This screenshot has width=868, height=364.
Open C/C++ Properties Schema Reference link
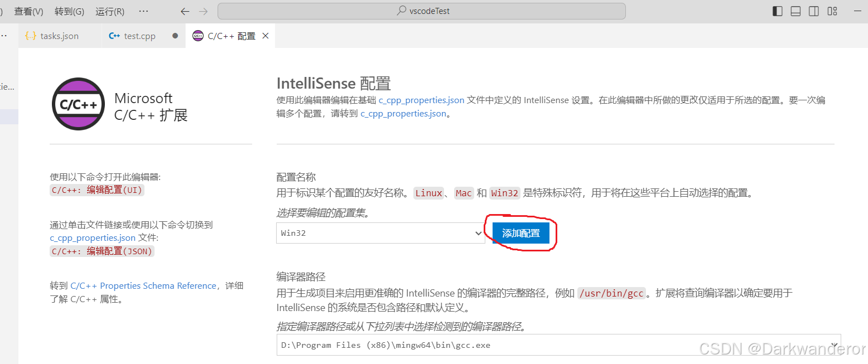143,285
